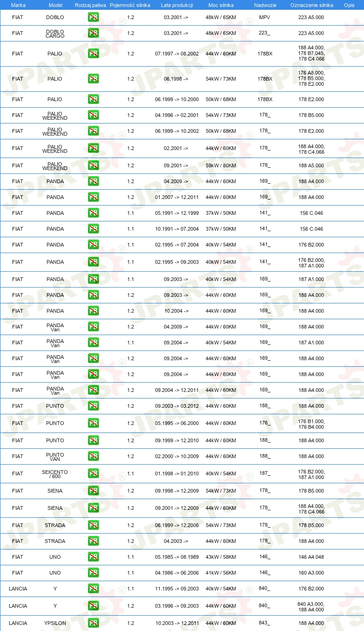Select the SEICENTO / 600 model cell

(55, 473)
